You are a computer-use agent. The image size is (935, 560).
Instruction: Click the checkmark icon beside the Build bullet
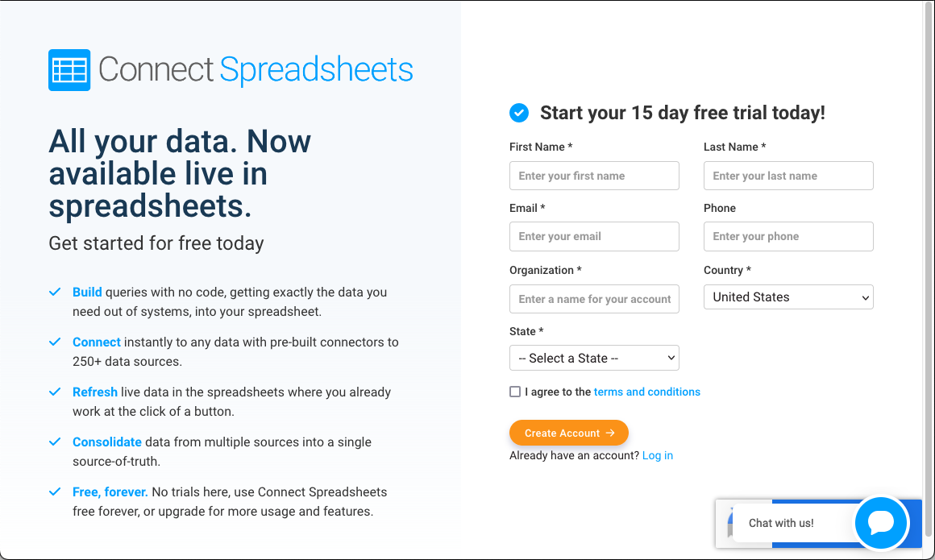55,292
